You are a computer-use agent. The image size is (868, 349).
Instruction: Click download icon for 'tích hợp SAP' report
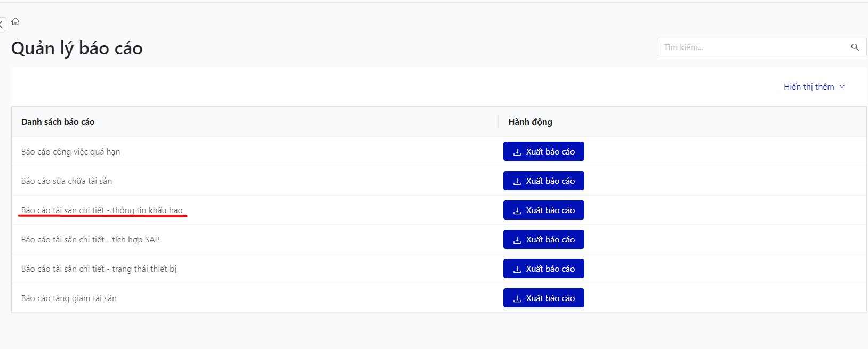[x=517, y=240]
